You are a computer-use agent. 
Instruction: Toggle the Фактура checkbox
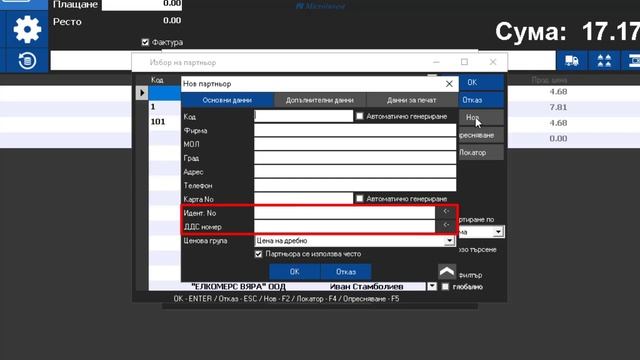(x=145, y=42)
